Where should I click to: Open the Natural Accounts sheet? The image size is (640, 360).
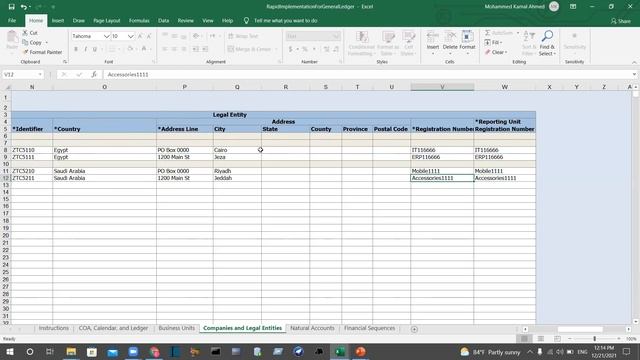tap(312, 328)
